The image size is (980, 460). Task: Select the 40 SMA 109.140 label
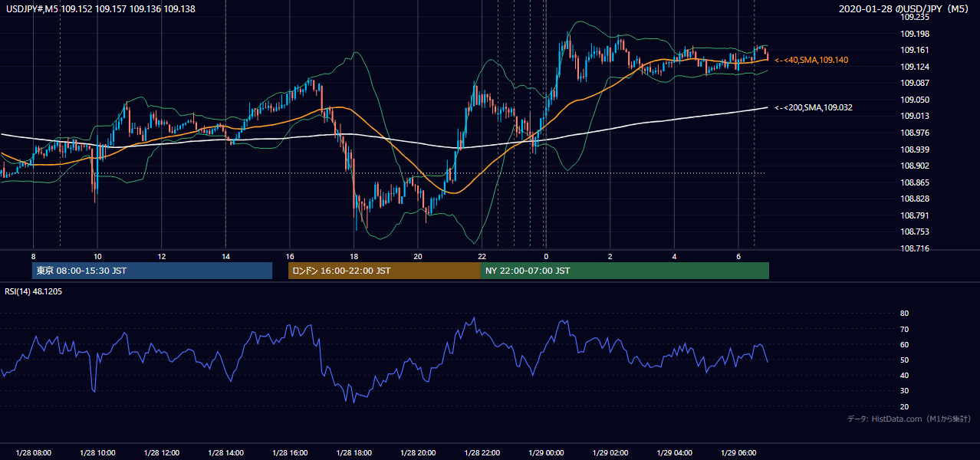[811, 60]
